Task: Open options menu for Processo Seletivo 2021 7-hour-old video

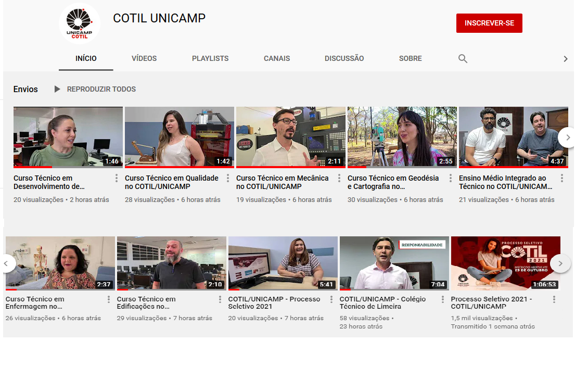Action: 331,299
